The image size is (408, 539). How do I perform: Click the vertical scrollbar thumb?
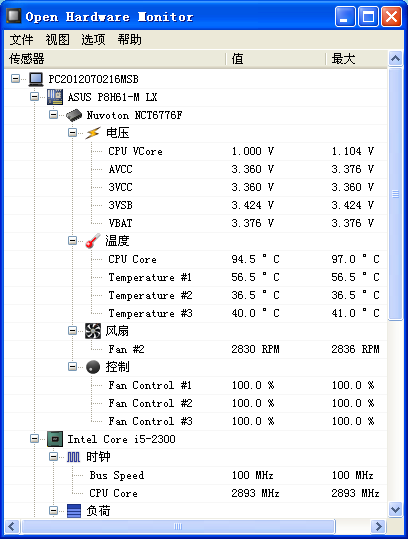(395, 194)
